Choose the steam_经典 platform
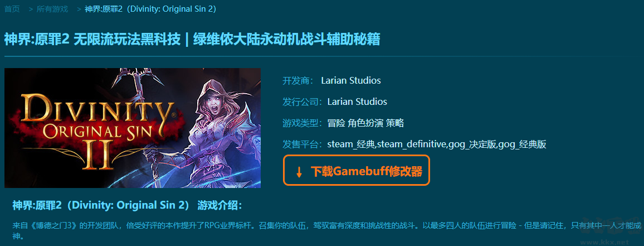The image size is (644, 246). [x=351, y=144]
